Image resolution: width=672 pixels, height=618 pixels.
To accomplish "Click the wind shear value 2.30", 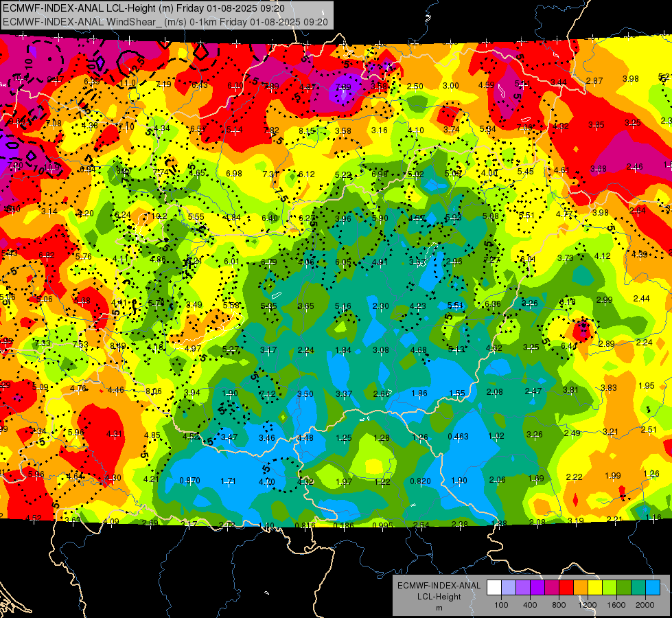I will [380, 306].
